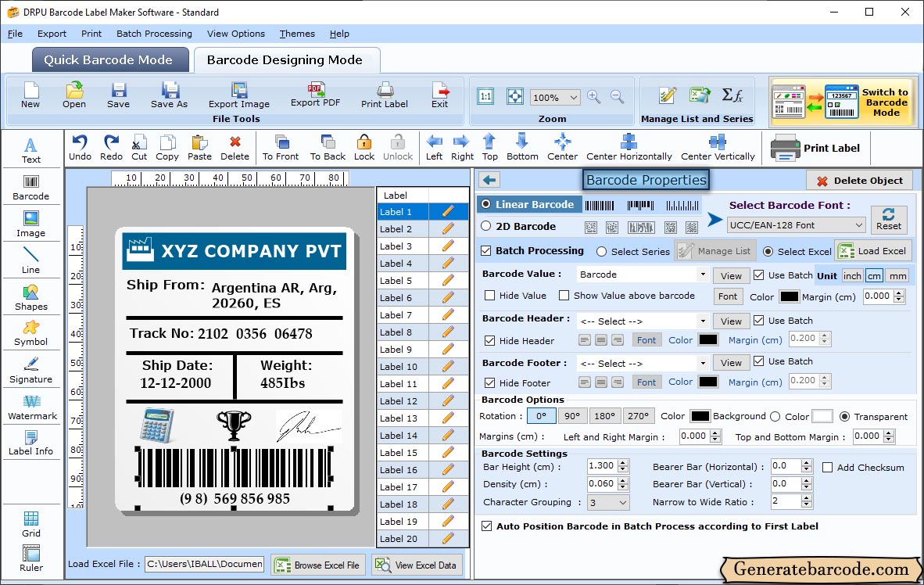The image size is (924, 585).
Task: Adjust Narrow to Wide Ratio stepper
Action: (807, 502)
